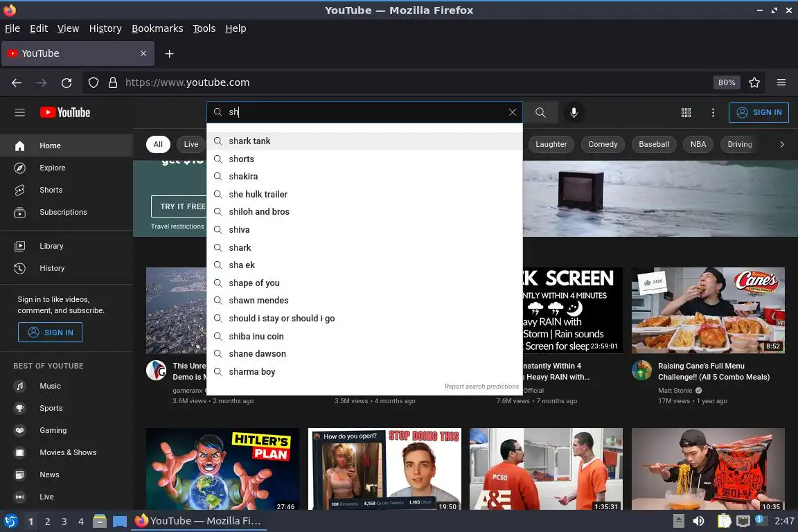Choose the 'shark tank' search suggestion

pos(364,141)
